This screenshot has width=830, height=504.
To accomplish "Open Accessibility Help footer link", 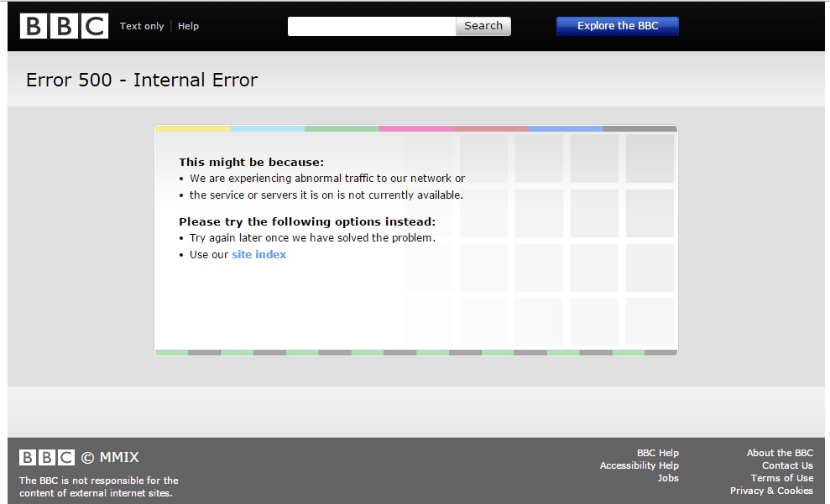I will (639, 465).
